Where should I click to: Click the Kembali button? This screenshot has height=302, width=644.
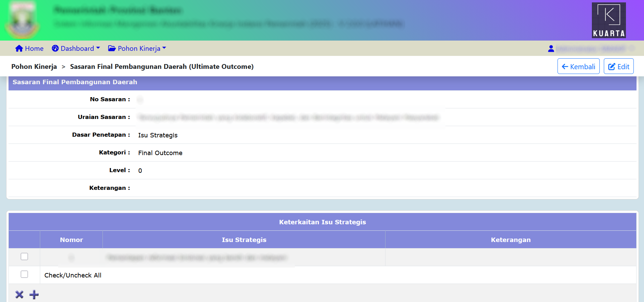(578, 66)
